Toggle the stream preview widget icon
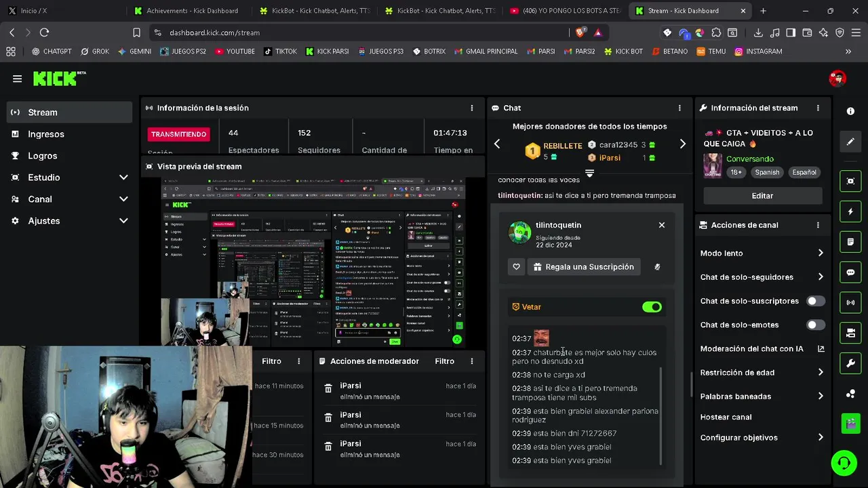Screen dimensions: 868x488 850,181
